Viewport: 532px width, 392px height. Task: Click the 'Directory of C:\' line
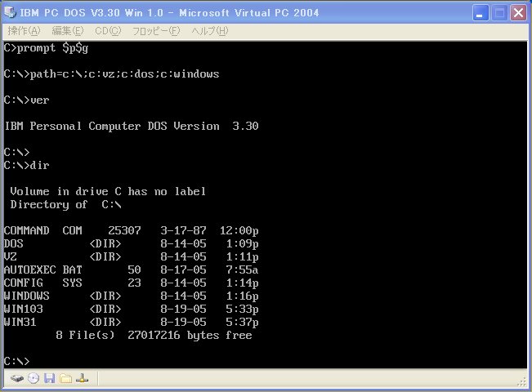point(65,205)
